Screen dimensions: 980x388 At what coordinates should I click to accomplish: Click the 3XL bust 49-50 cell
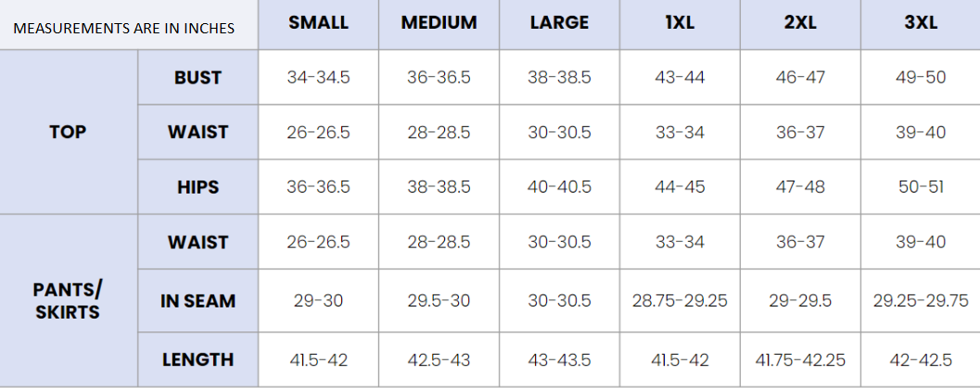click(921, 78)
